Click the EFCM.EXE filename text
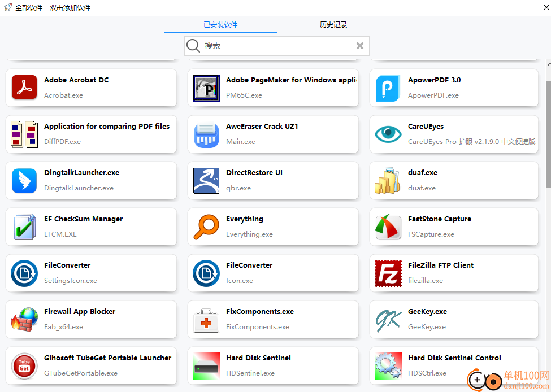Image resolution: width=551 pixels, height=392 pixels. pyautogui.click(x=60, y=234)
